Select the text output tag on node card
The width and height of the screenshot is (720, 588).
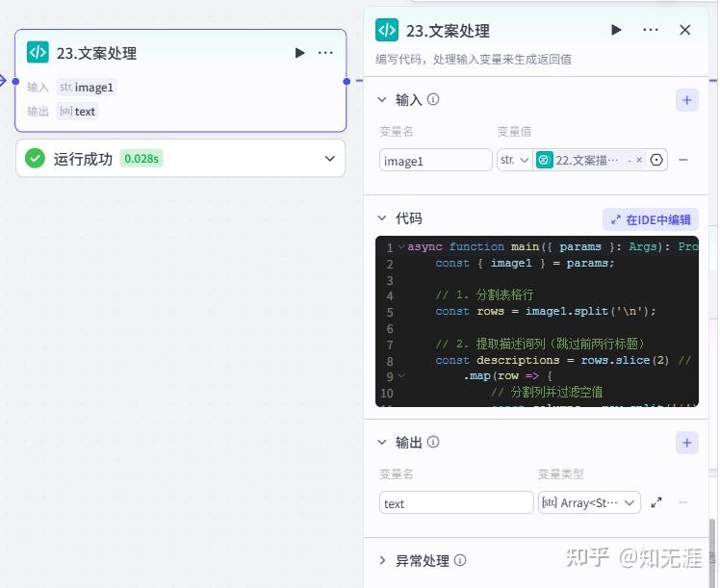(x=78, y=111)
